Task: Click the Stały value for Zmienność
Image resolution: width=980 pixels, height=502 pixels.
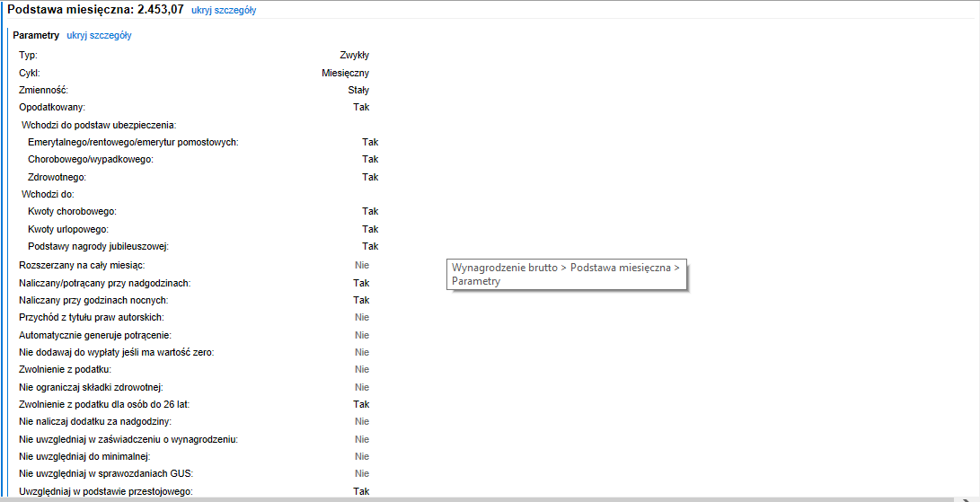Action: coord(358,90)
